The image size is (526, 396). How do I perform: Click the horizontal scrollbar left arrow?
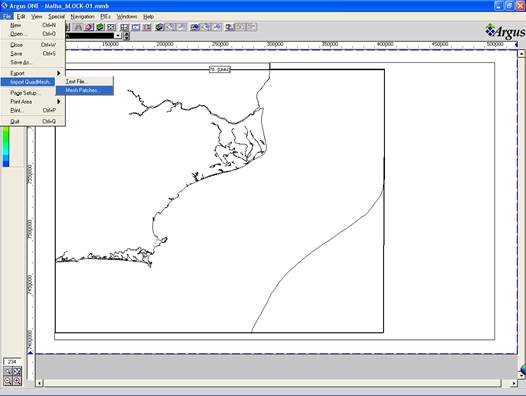tap(40, 383)
